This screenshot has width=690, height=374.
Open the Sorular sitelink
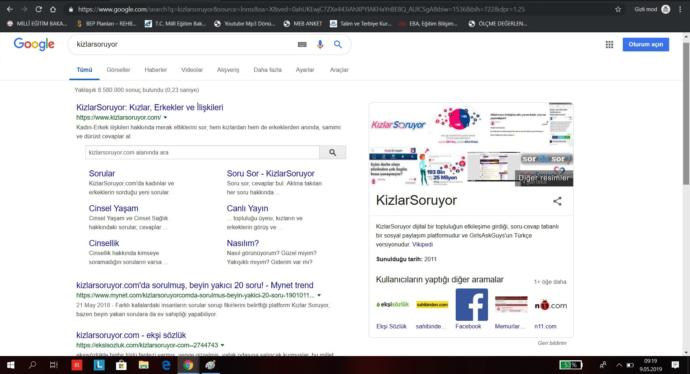[x=102, y=173]
